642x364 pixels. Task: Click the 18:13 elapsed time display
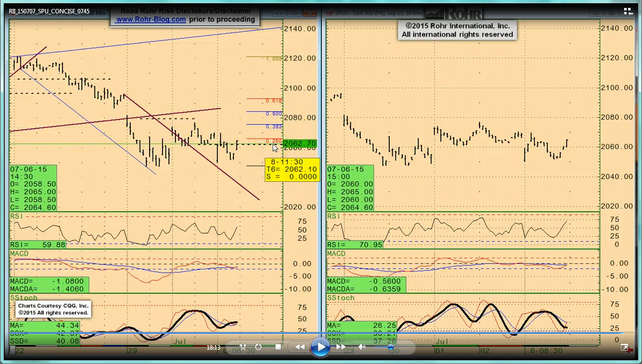(214, 348)
